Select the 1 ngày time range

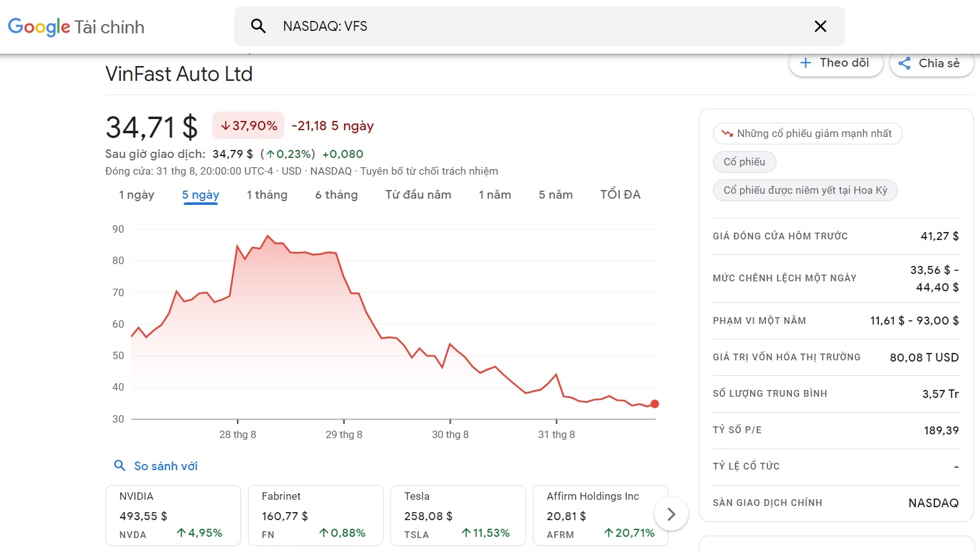[136, 195]
